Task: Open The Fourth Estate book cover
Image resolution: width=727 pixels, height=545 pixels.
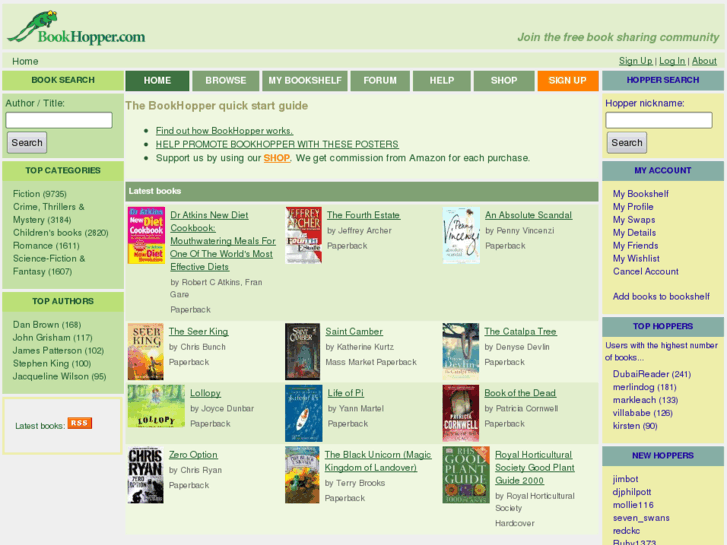Action: (304, 236)
